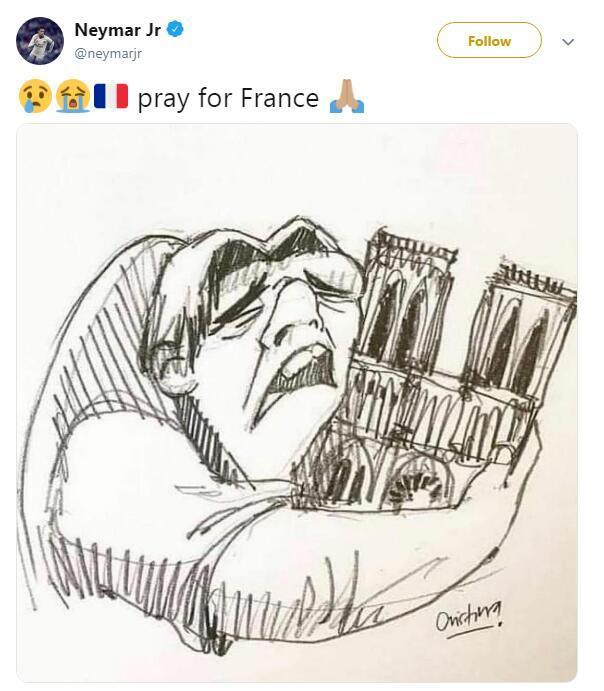Open the Neymar Jr display name link
The image size is (604, 691).
pyautogui.click(x=117, y=30)
